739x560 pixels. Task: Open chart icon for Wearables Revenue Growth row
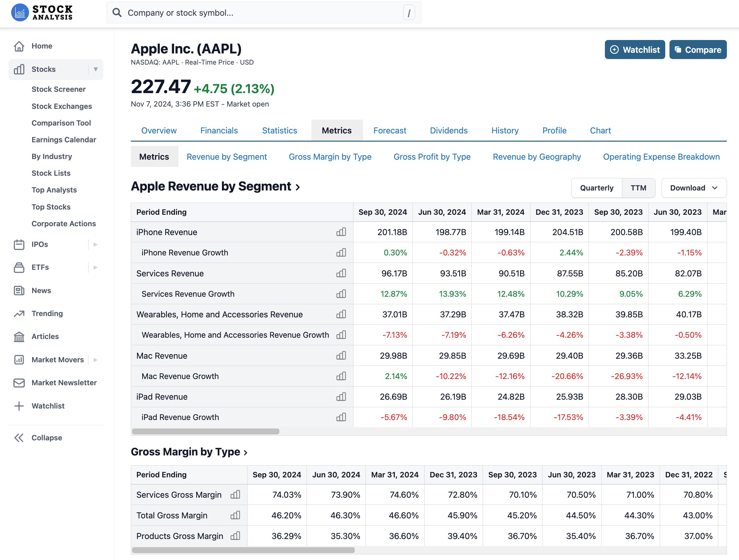341,335
